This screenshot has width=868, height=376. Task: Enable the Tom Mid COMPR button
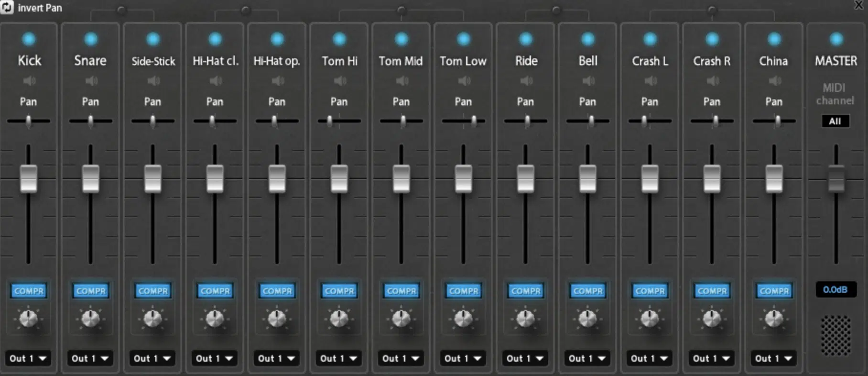[x=401, y=291]
